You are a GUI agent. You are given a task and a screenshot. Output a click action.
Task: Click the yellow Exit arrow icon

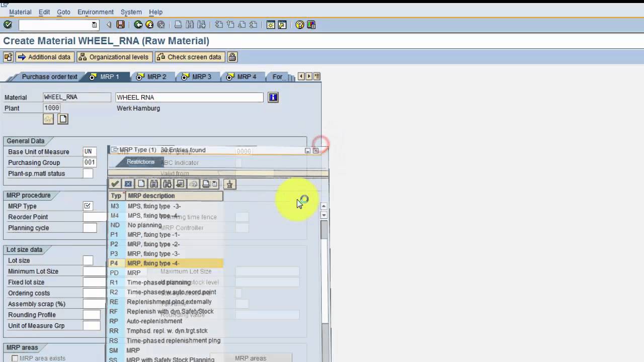pyautogui.click(x=149, y=25)
